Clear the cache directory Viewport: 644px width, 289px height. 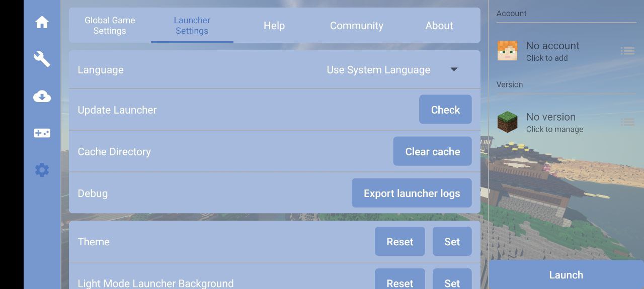coord(433,151)
